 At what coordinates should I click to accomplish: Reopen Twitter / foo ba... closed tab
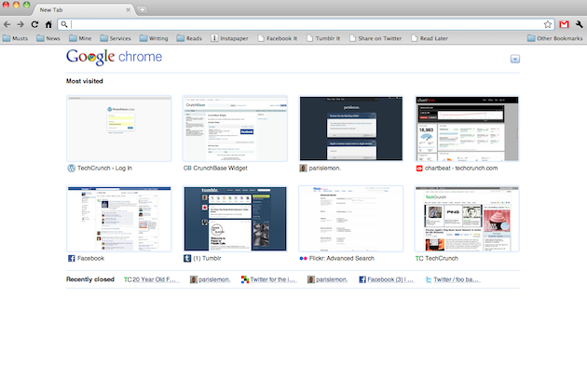(453, 279)
